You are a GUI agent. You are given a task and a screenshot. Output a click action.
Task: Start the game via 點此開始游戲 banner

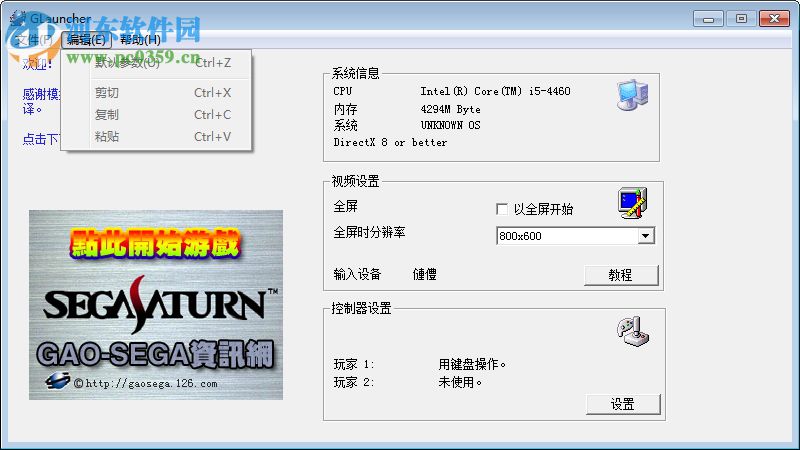click(x=155, y=244)
